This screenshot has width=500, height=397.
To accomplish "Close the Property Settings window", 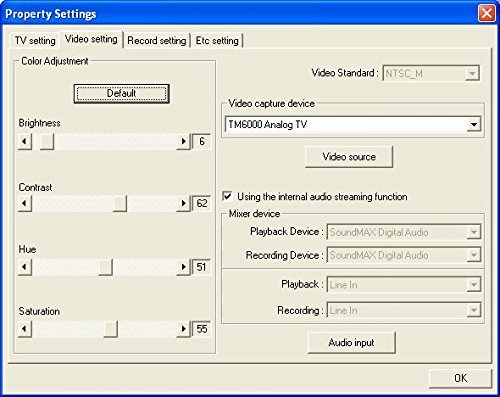I will click(486, 13).
